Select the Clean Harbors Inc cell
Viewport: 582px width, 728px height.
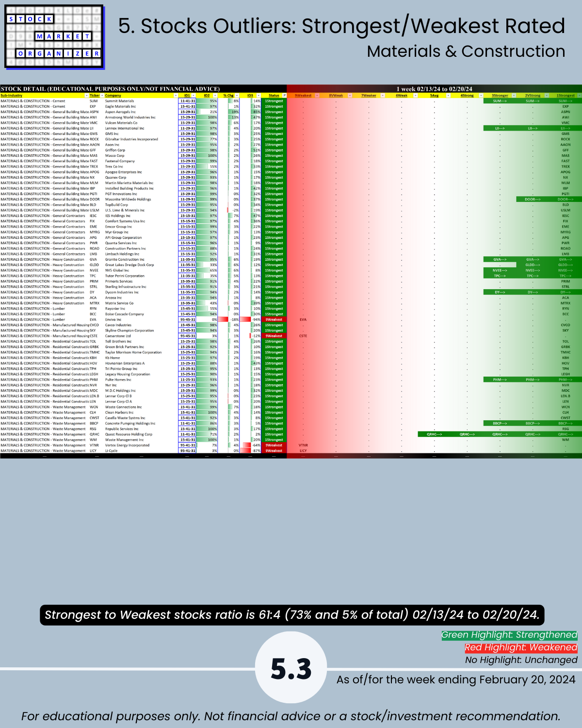pyautogui.click(x=141, y=413)
